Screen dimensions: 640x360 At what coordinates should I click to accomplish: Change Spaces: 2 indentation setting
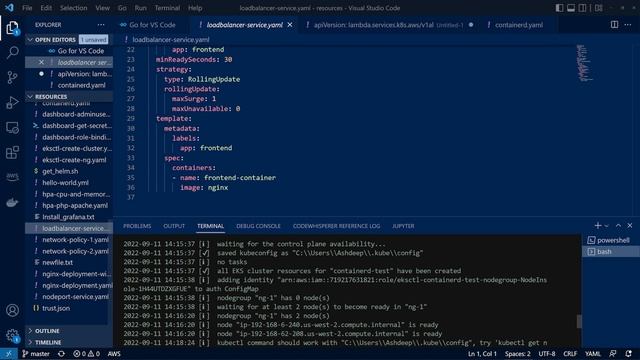[x=518, y=354]
